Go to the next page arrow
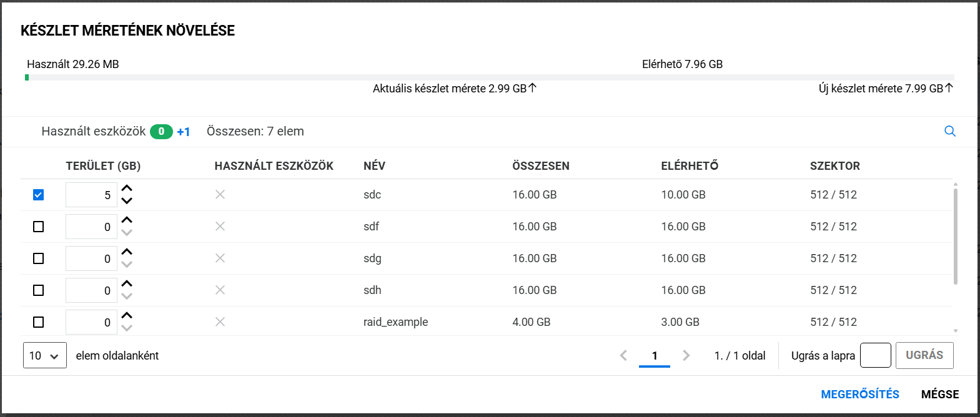Viewport: 980px width, 417px height. (686, 355)
